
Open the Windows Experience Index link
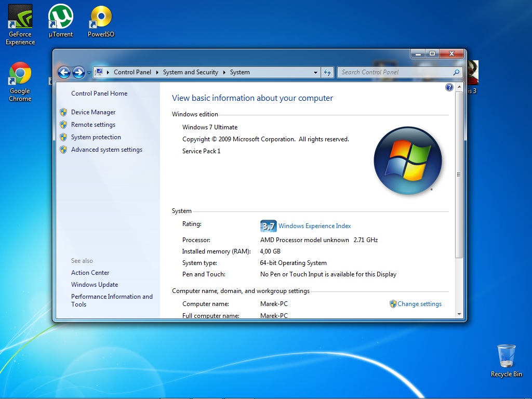coord(314,226)
